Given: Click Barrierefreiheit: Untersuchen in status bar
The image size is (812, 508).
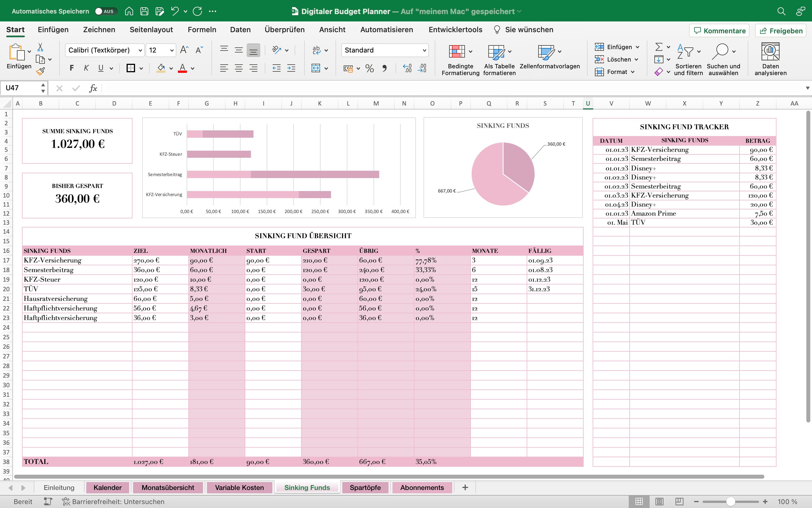Looking at the screenshot, I should [113, 502].
